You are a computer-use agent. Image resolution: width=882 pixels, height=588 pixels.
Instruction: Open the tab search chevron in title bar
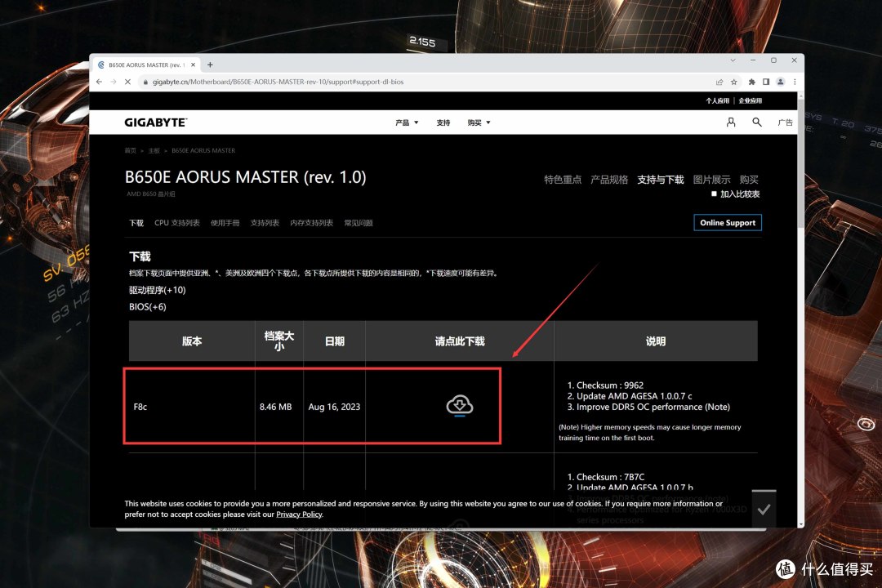[733, 60]
